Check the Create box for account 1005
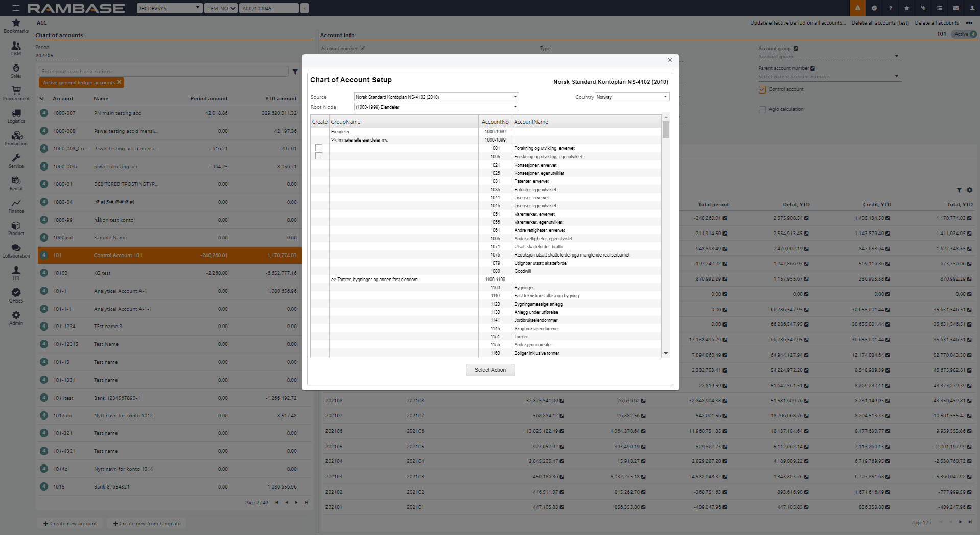980x535 pixels. click(x=319, y=156)
